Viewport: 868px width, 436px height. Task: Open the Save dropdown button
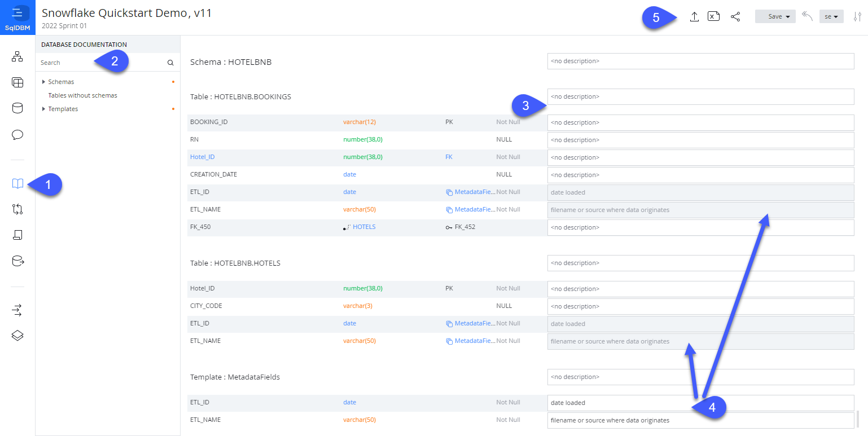(775, 17)
